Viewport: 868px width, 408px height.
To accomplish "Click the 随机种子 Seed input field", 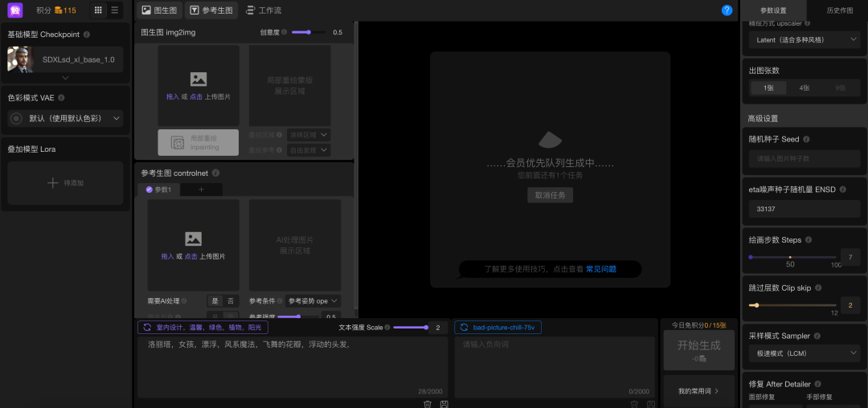I will click(x=804, y=159).
